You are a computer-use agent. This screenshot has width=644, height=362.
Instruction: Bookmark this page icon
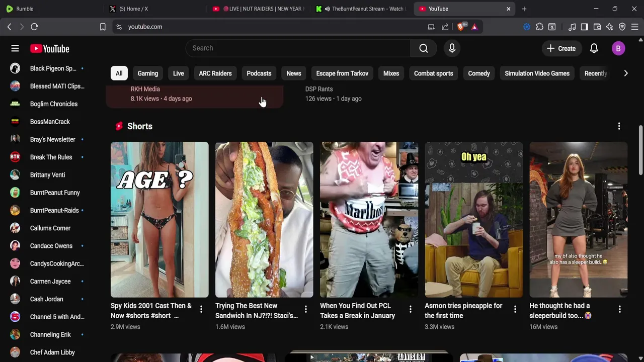click(103, 27)
